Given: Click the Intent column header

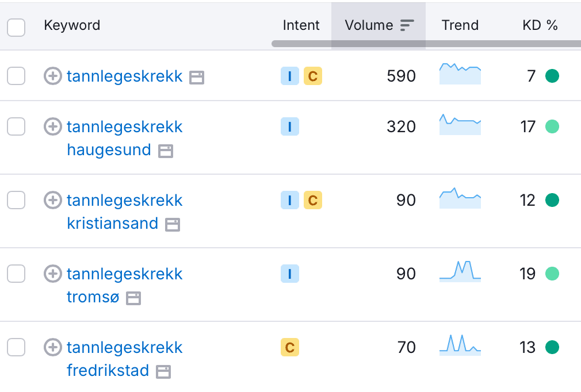Looking at the screenshot, I should pos(301,25).
